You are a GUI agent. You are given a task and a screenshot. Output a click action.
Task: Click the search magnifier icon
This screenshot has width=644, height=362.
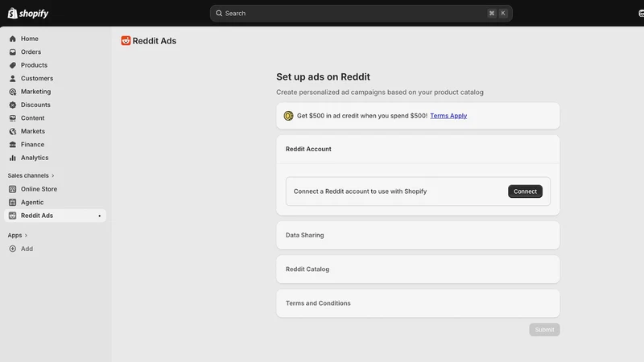[219, 13]
